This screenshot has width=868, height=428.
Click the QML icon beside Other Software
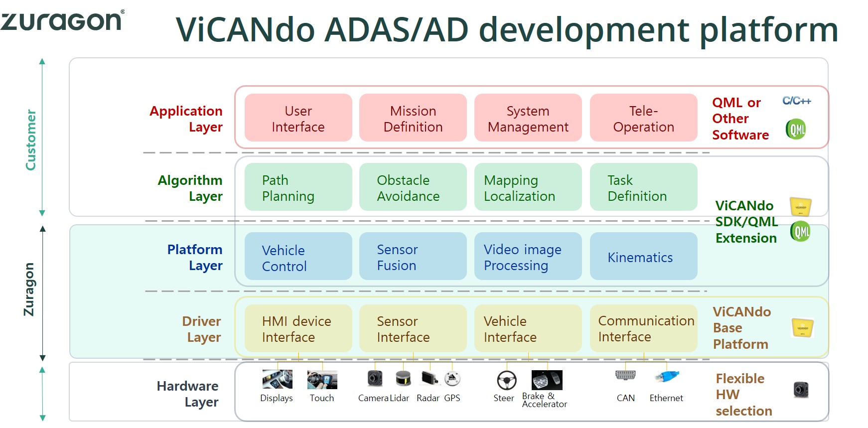point(796,129)
